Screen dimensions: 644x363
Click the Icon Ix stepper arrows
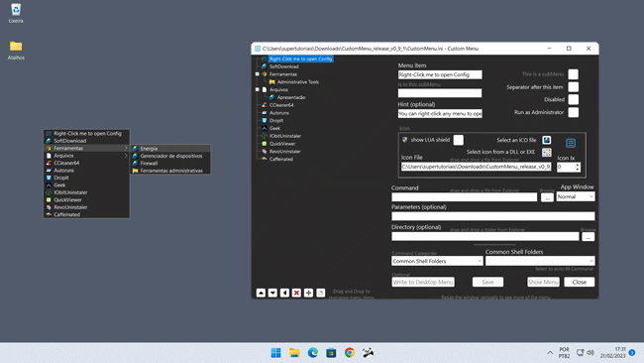[x=578, y=167]
